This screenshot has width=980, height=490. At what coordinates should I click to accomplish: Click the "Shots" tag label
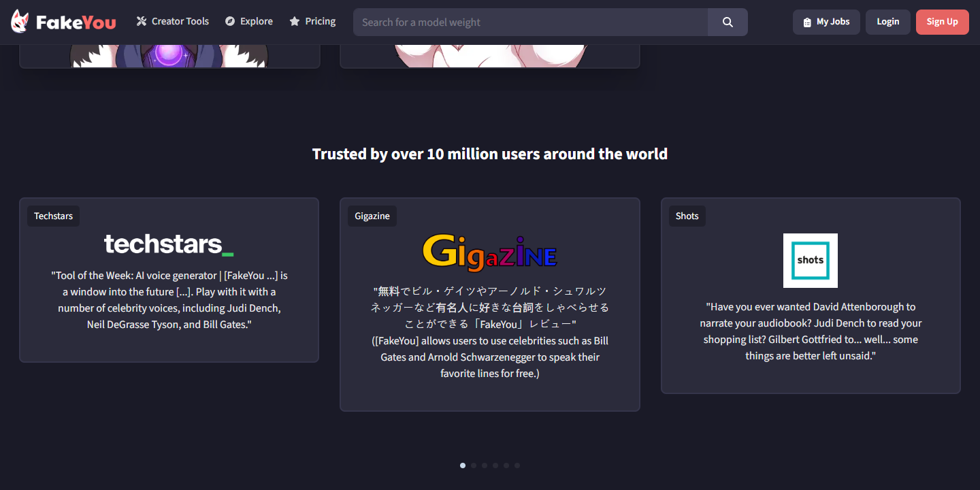coord(687,216)
